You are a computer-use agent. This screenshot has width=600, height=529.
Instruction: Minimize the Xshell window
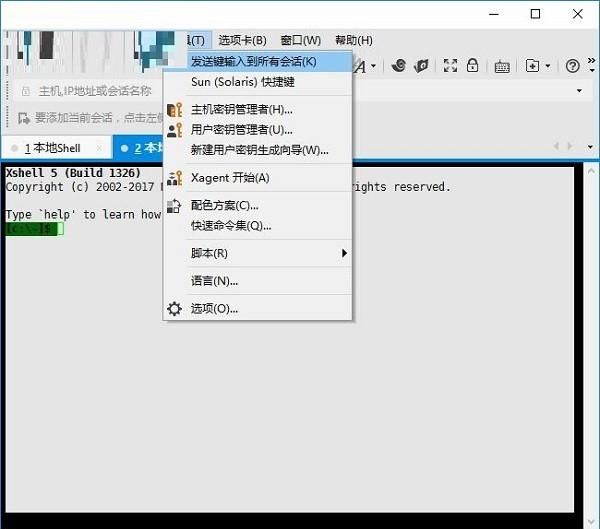(x=494, y=14)
